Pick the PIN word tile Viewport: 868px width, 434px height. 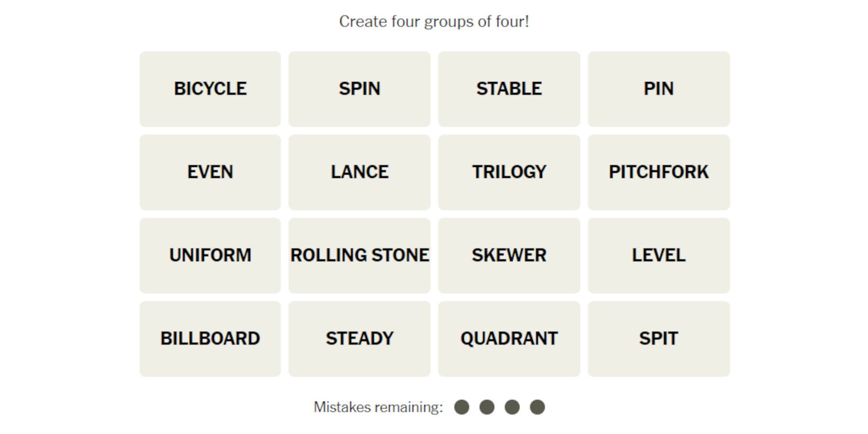658,89
